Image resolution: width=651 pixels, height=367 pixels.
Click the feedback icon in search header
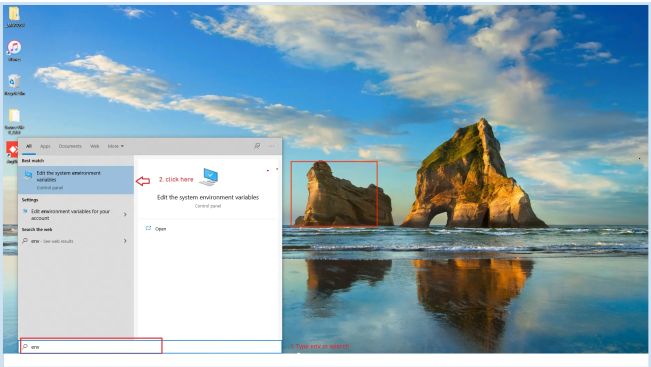point(257,146)
